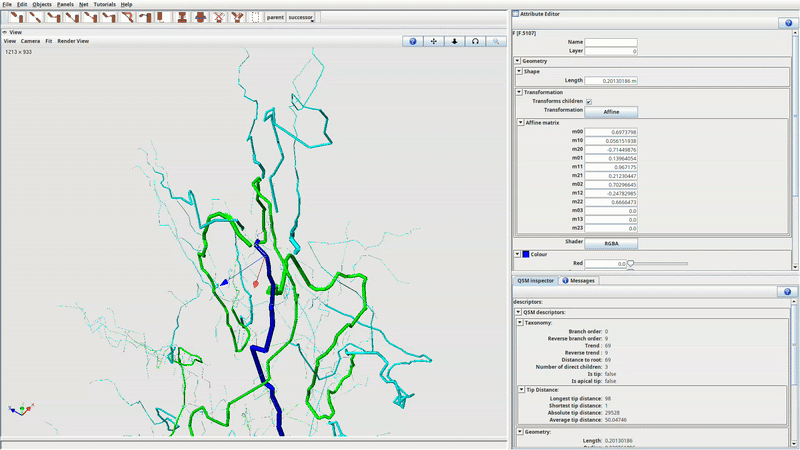Collapse the Geometry section in Attribute Editor
Viewport: 800px width, 450px height.
coord(518,61)
